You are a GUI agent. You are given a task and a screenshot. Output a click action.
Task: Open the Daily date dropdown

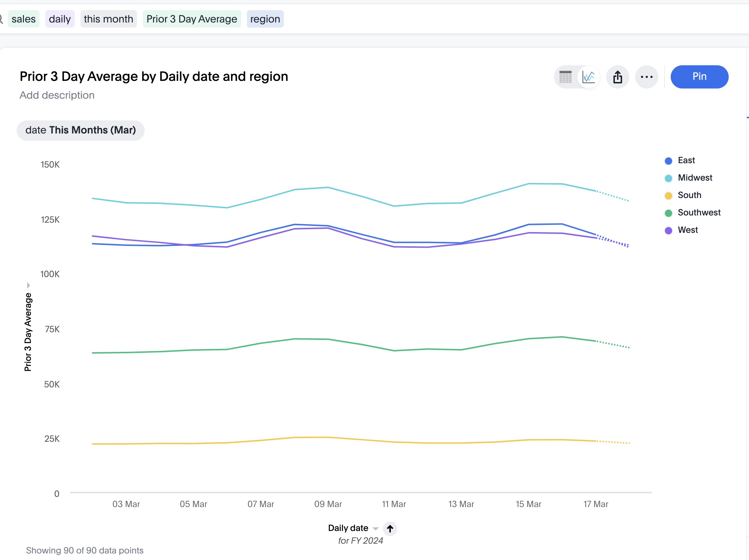375,528
